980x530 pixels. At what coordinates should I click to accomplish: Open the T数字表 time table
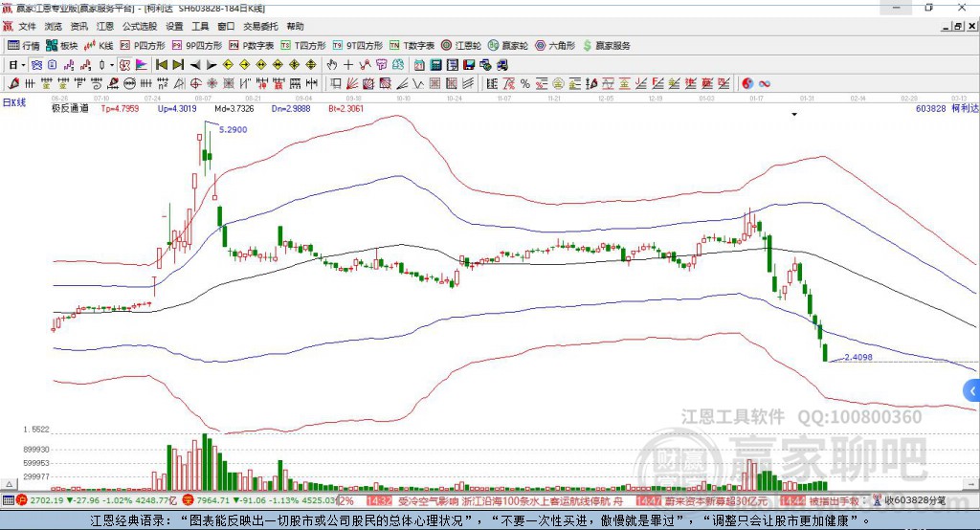(x=412, y=46)
